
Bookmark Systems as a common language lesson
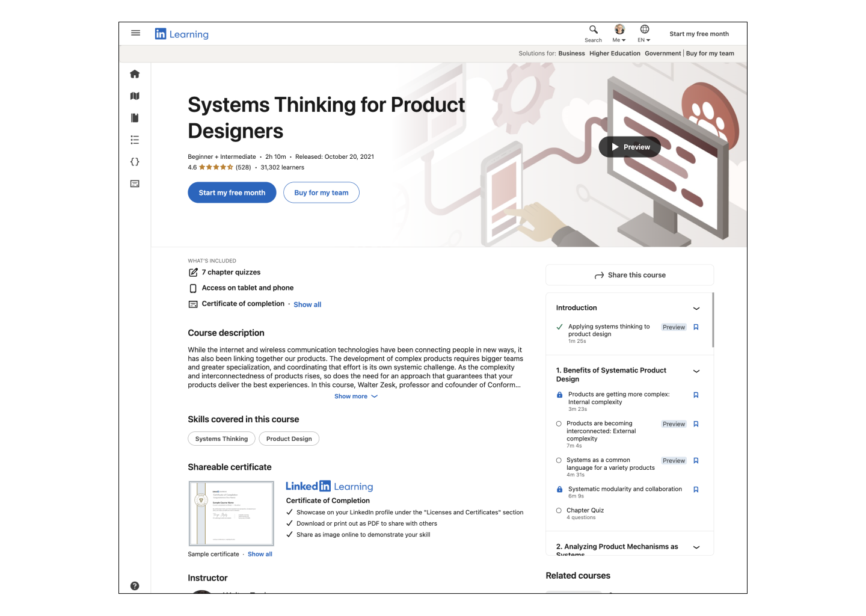click(x=696, y=461)
